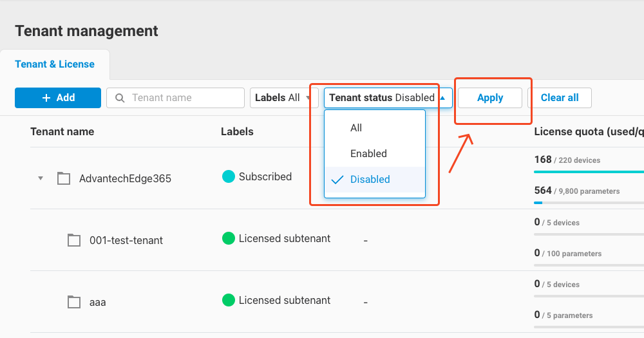Select Enabled in status list
The width and height of the screenshot is (644, 338).
tap(375, 154)
